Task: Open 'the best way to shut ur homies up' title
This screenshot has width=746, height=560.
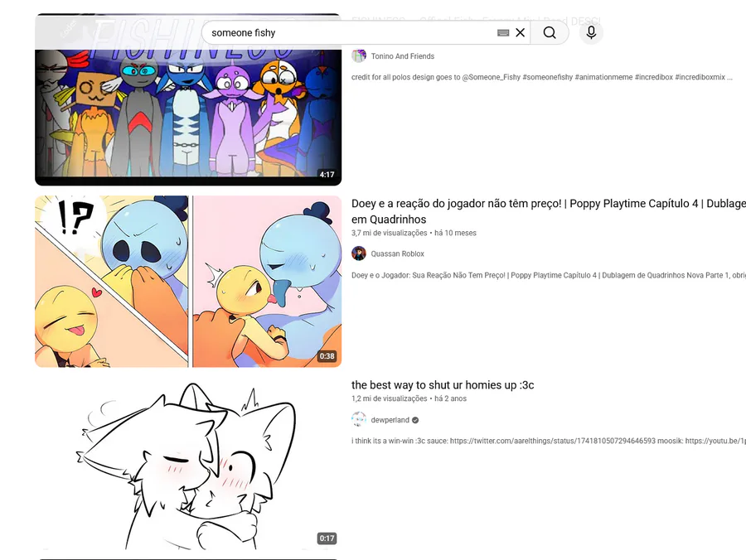Action: [x=443, y=385]
